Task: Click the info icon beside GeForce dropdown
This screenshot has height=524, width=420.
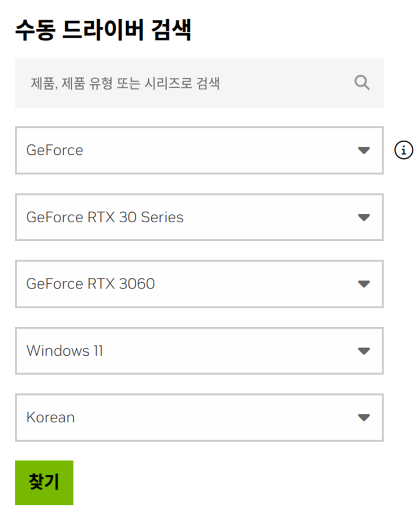Action: click(404, 151)
